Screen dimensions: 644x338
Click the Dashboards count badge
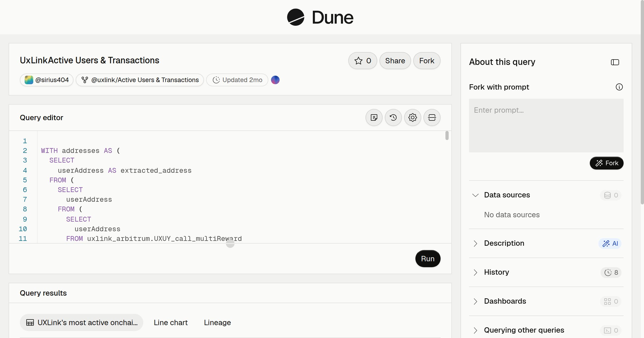coord(611,301)
